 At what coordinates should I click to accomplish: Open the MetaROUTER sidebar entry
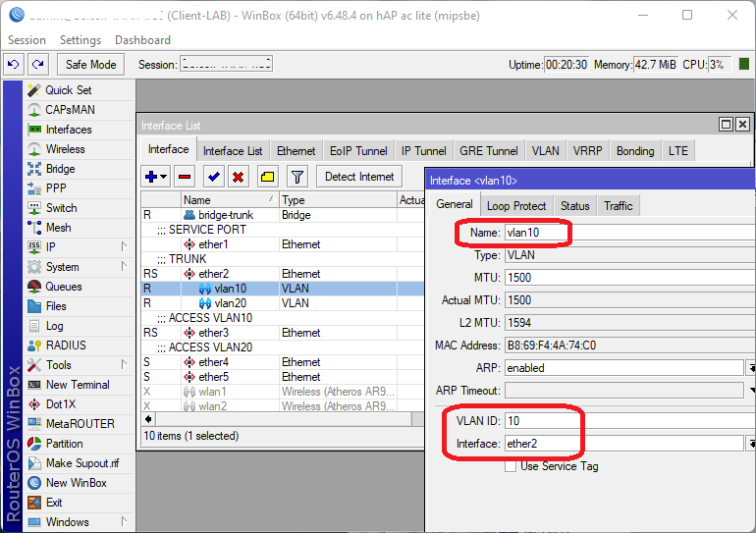[80, 424]
